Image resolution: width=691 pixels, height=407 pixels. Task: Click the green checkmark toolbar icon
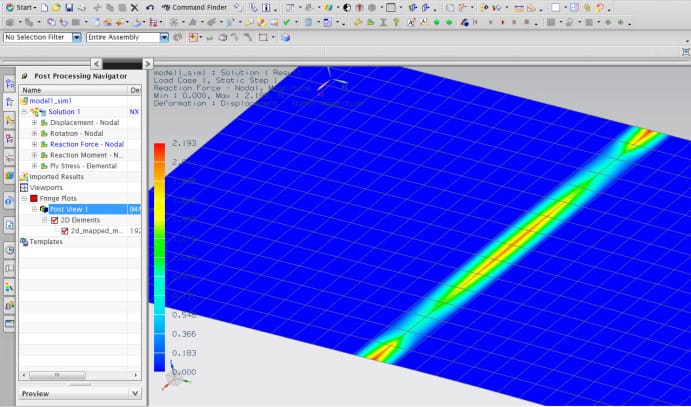287,22
